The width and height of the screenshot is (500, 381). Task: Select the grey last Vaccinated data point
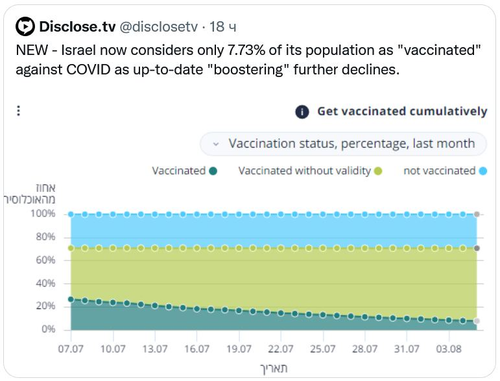click(477, 321)
